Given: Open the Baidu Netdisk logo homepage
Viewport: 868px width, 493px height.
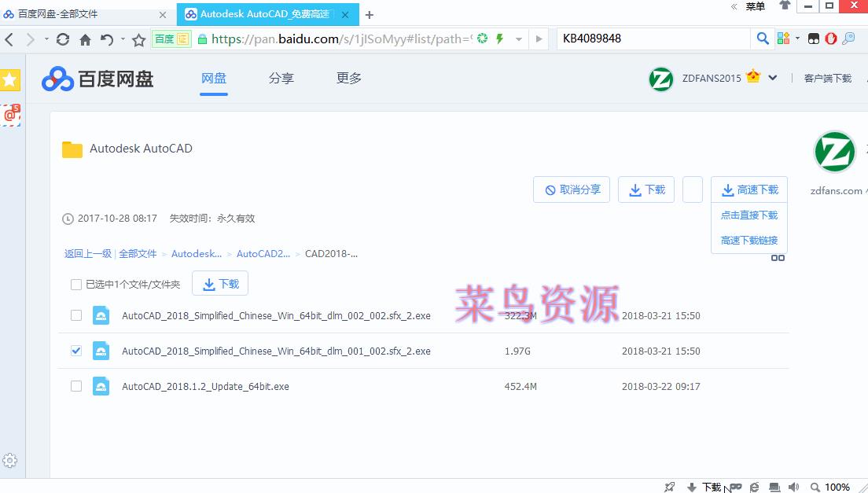Looking at the screenshot, I should coord(96,78).
